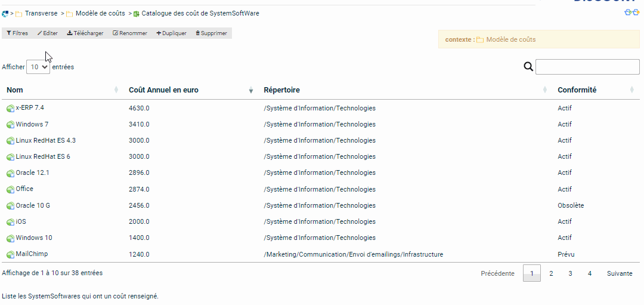644x305 pixels.
Task: Click the Supprimer button
Action: tap(211, 33)
